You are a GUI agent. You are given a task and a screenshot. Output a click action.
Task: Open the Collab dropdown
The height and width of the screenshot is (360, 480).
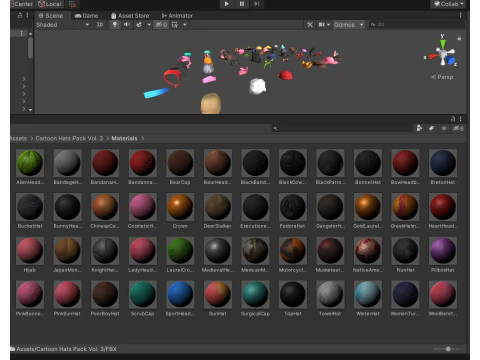click(449, 4)
